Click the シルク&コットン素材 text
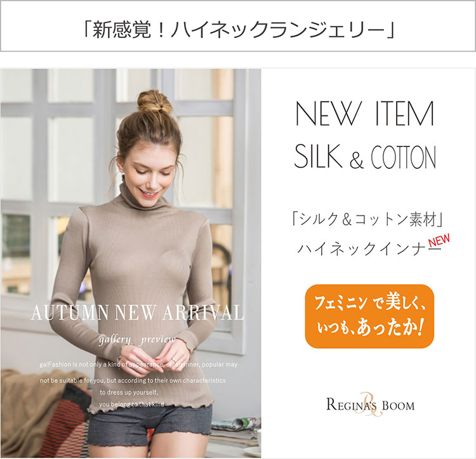 tap(367, 219)
